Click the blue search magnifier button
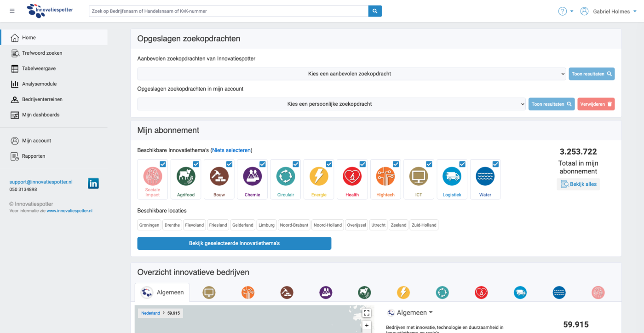Viewport: 644px width, 333px height. click(x=375, y=11)
